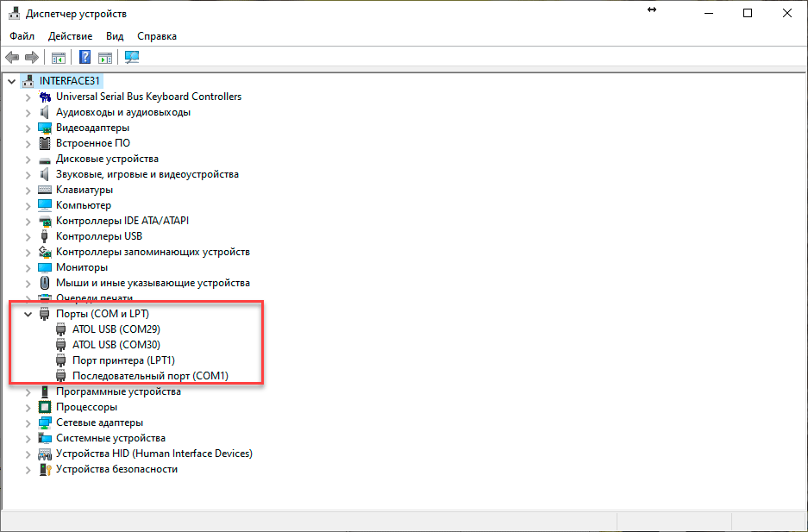Expand the Дисковые устройства node arrow

pos(28,160)
